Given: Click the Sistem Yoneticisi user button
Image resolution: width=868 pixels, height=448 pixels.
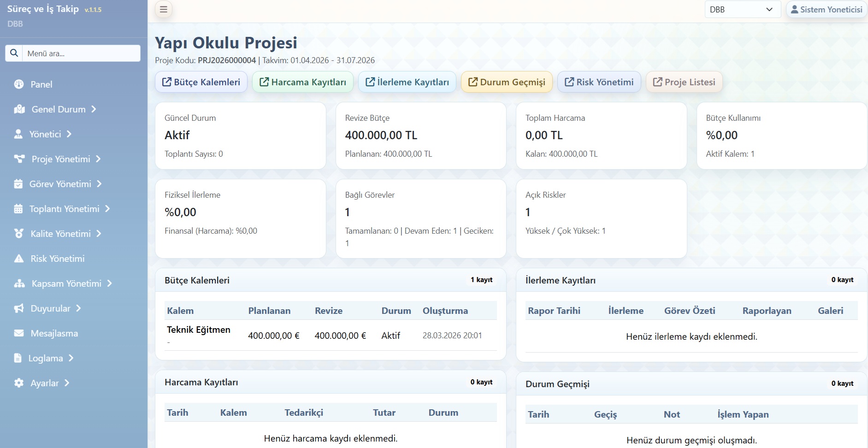Looking at the screenshot, I should (x=827, y=9).
